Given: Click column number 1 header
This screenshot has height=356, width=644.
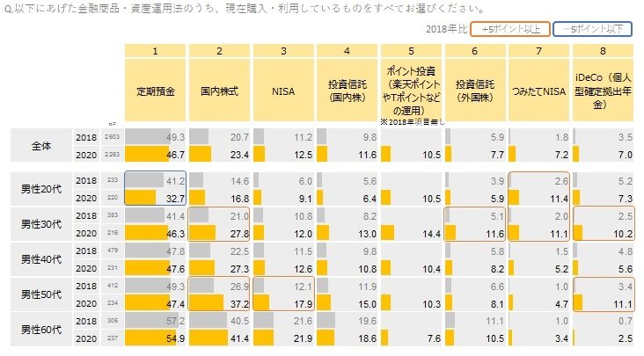Looking at the screenshot, I should [155, 51].
